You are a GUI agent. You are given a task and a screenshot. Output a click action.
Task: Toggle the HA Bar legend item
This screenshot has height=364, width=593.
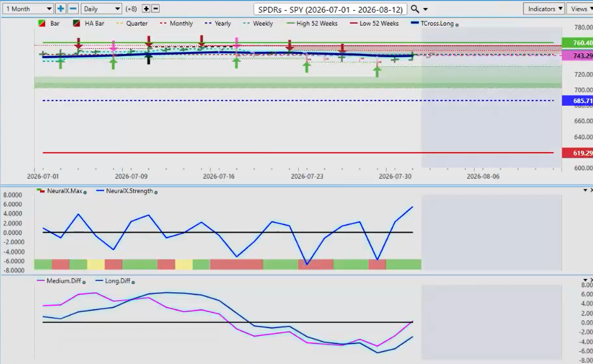click(88, 23)
